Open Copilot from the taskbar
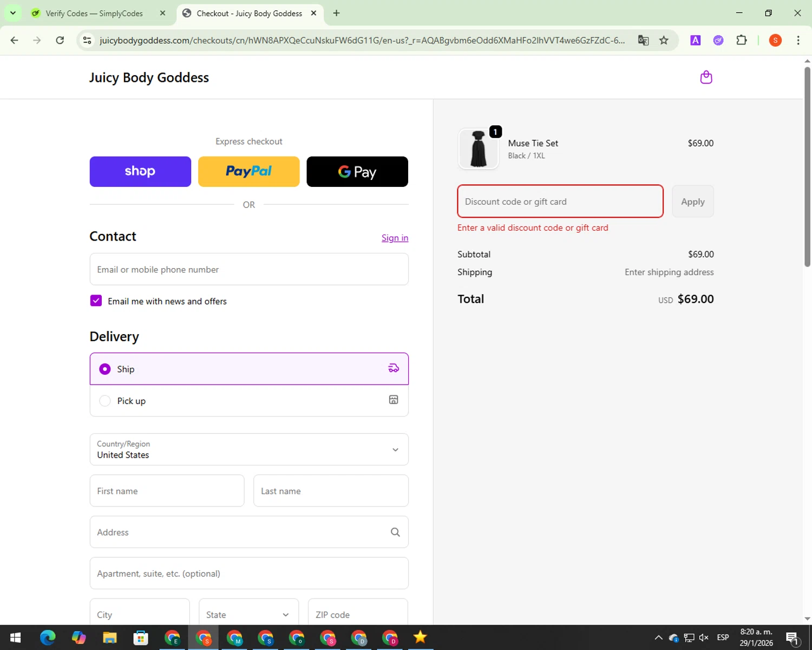This screenshot has height=650, width=812. 79,638
